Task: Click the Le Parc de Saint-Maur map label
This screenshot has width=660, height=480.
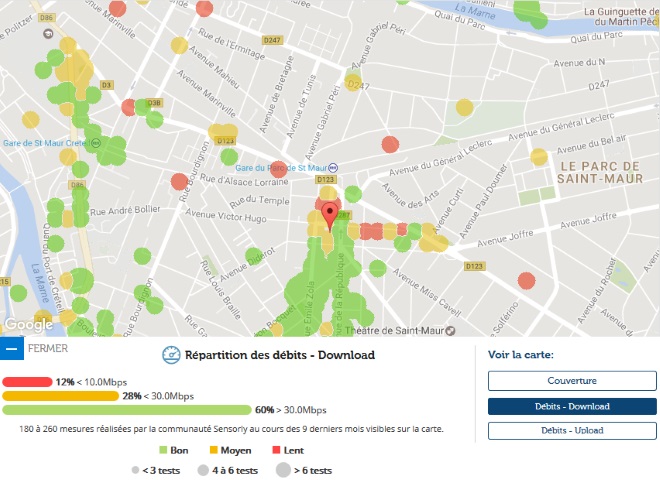Action: [x=600, y=172]
